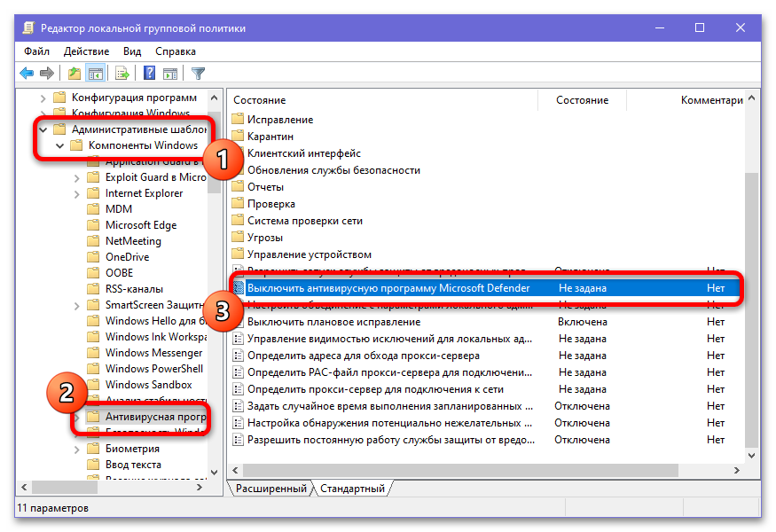
Task: Expand the Internet Explorer tree node
Action: tap(76, 194)
